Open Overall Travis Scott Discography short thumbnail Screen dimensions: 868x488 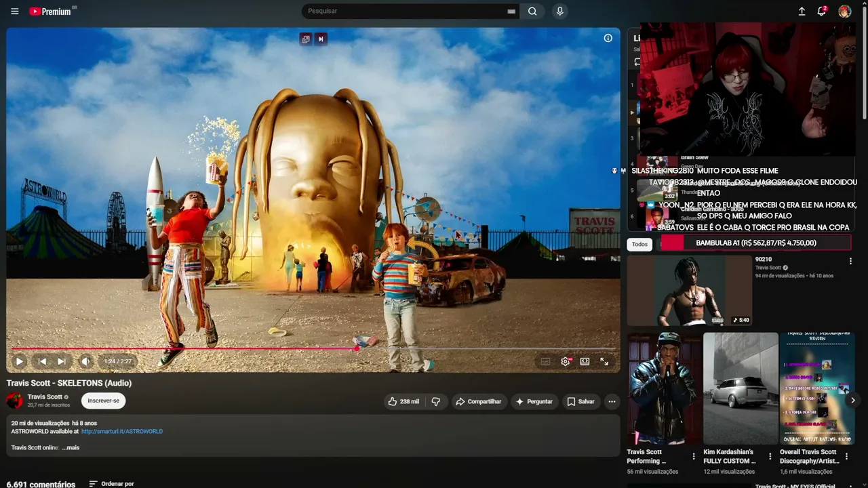tap(817, 388)
